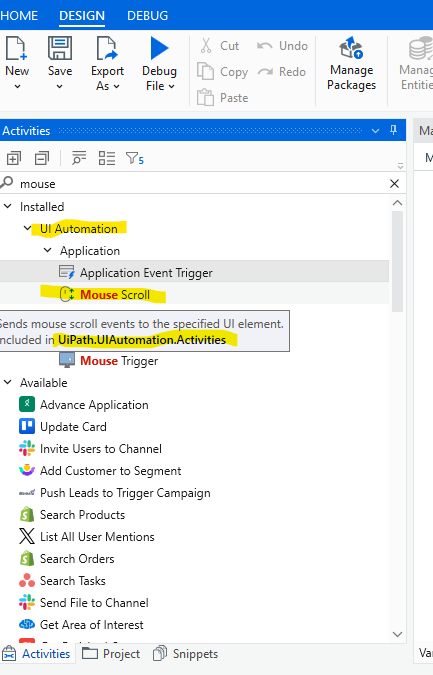Click the activities list scroll up arrow
This screenshot has height=675, width=433.
pos(397,203)
